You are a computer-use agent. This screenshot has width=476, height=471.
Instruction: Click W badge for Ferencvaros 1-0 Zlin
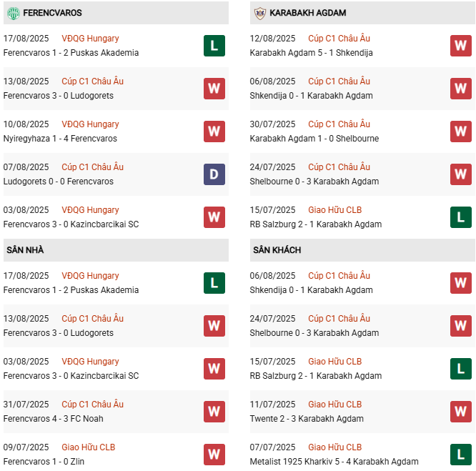tap(214, 455)
